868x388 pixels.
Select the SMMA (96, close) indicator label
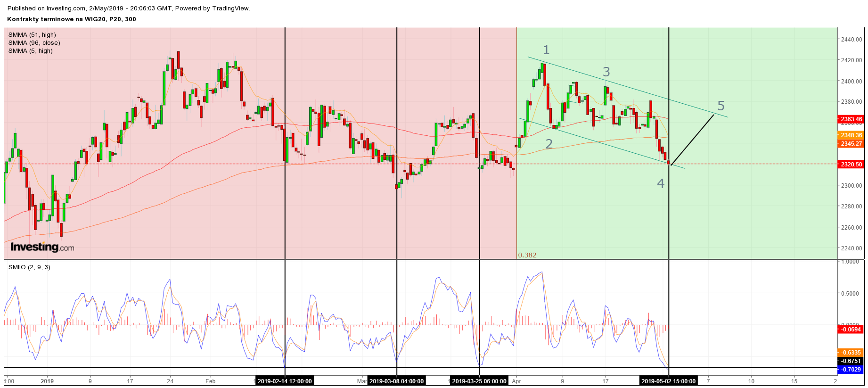[x=34, y=43]
